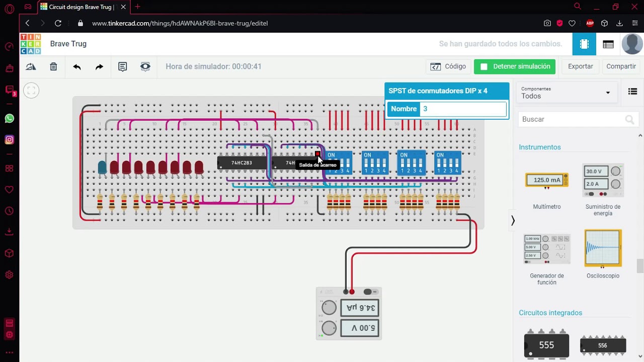Screen dimensions: 644x362
Task: Open the user profile avatar
Action: coord(632,44)
